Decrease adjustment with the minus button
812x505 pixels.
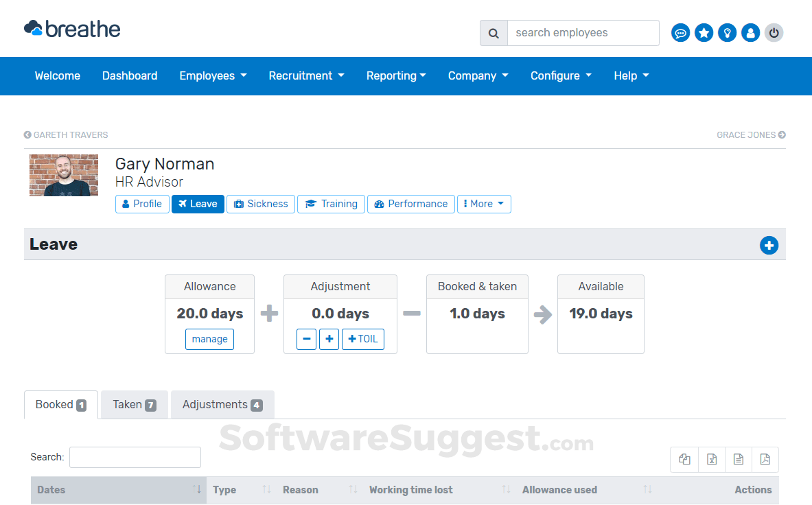[x=306, y=339]
